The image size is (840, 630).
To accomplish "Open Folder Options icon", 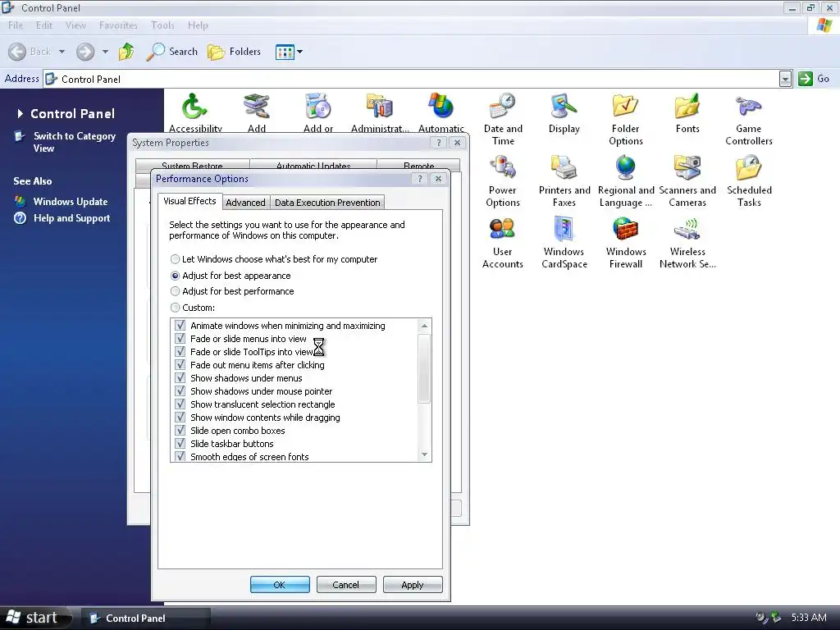I will 626,106.
